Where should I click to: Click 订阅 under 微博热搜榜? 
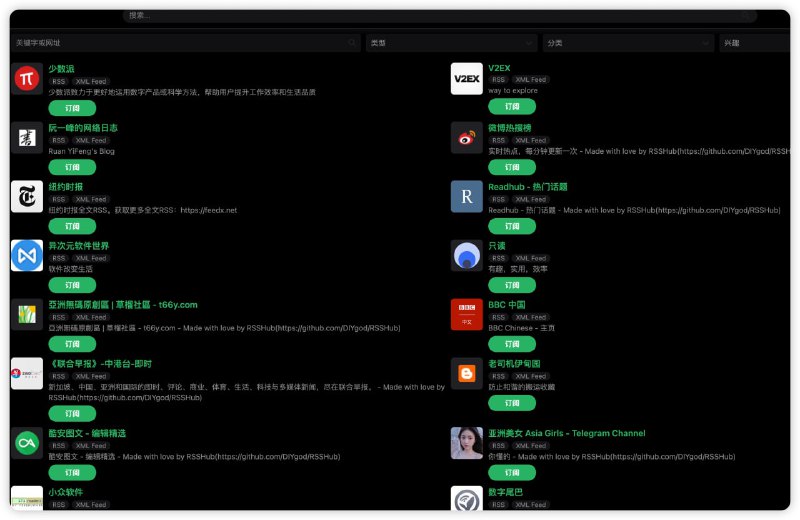(512, 167)
